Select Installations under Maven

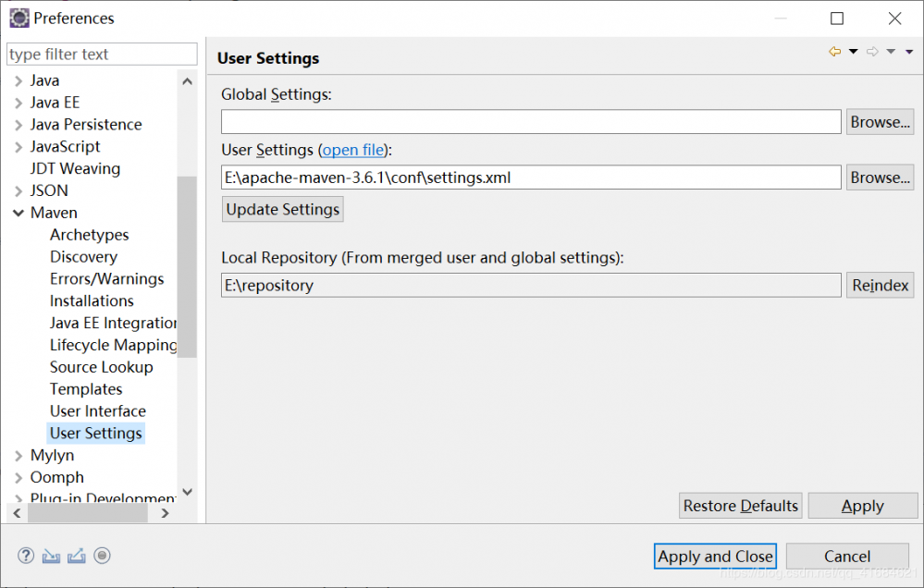click(x=92, y=300)
